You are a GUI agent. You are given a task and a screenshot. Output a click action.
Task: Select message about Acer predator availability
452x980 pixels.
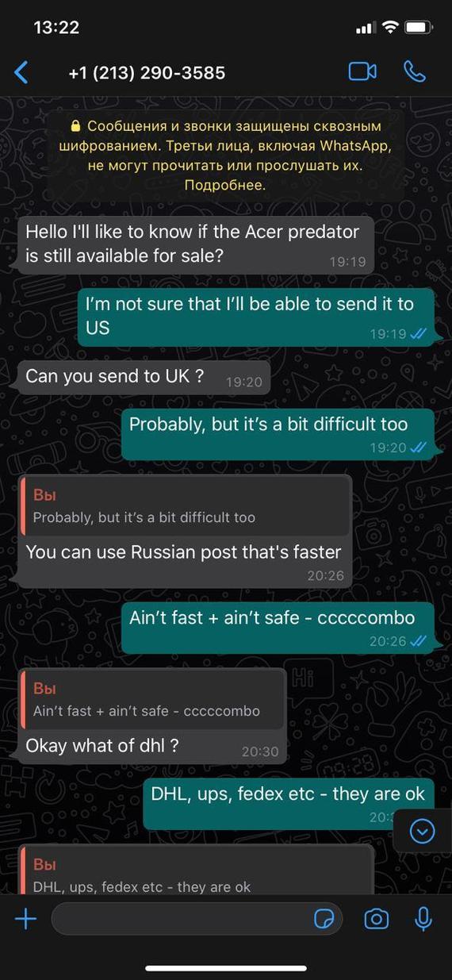point(195,245)
